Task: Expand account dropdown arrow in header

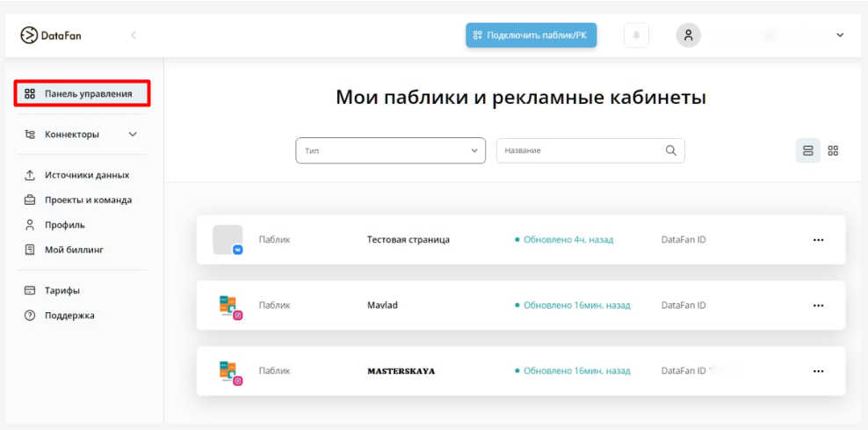Action: [839, 35]
